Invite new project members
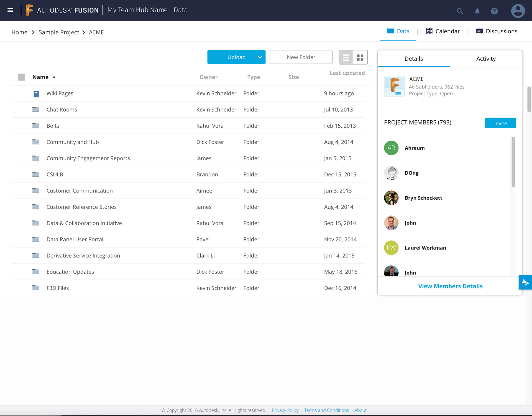Image resolution: width=532 pixels, height=416 pixels. pos(500,123)
